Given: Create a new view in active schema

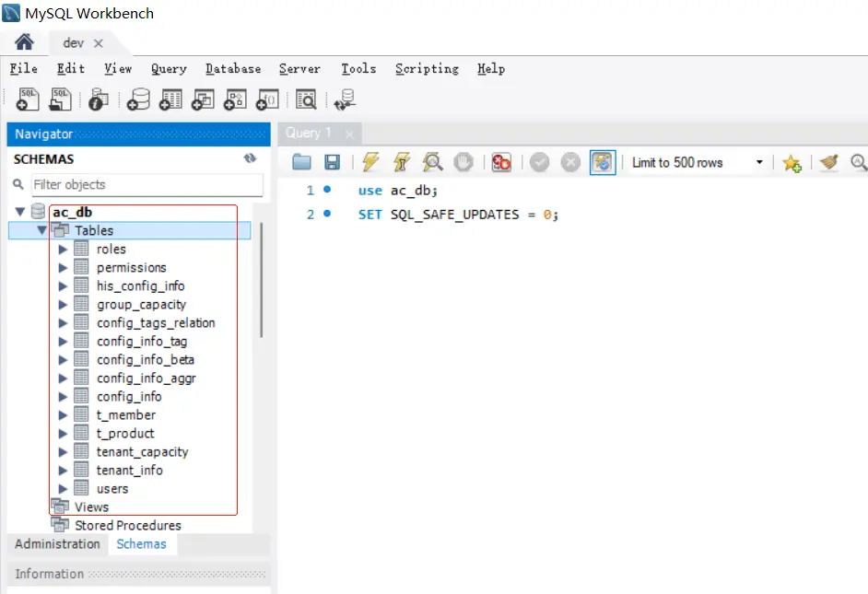Looking at the screenshot, I should pos(203,99).
